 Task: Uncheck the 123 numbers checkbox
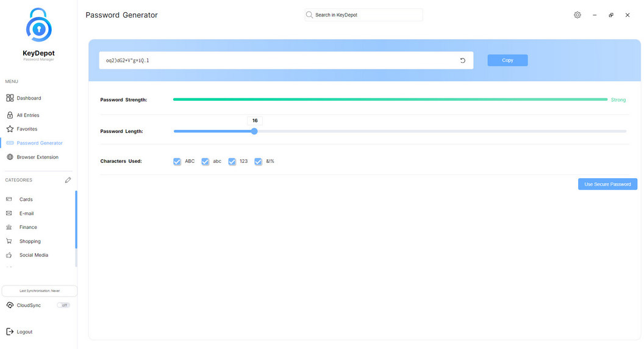(232, 162)
